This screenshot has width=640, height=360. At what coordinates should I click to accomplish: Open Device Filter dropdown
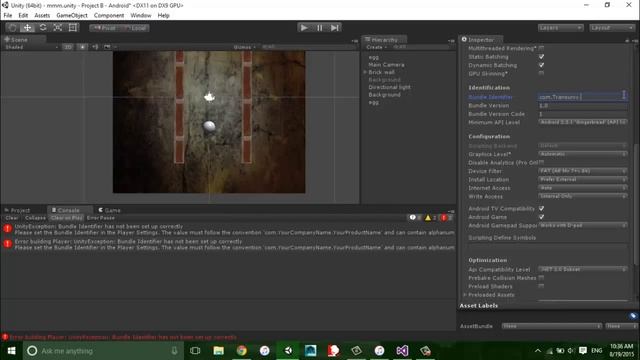(x=582, y=171)
